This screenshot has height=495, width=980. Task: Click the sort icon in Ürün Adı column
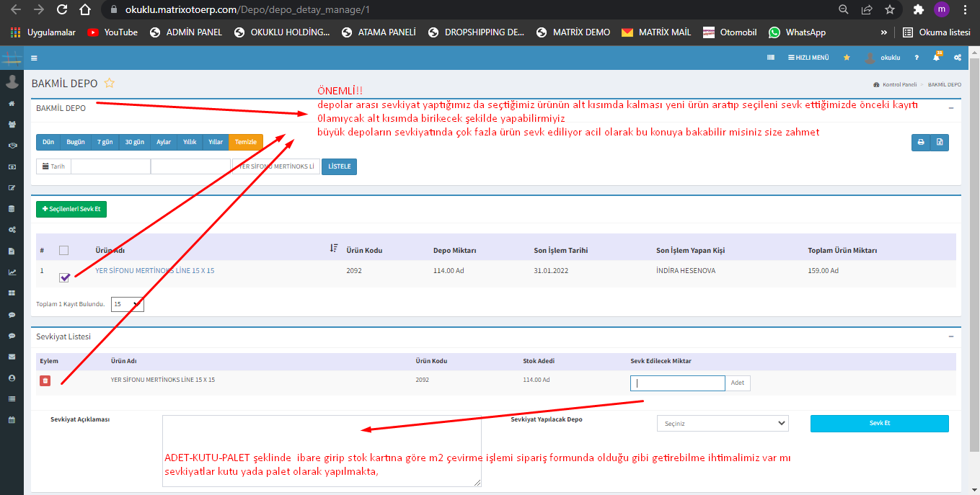[334, 249]
